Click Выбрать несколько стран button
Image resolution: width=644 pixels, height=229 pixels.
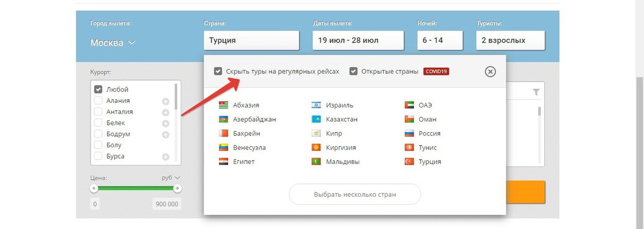(x=355, y=194)
